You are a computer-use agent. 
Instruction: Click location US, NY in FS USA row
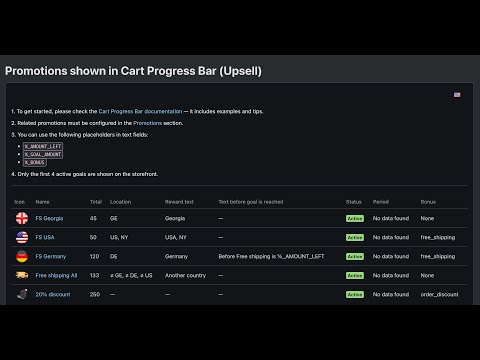pos(119,237)
